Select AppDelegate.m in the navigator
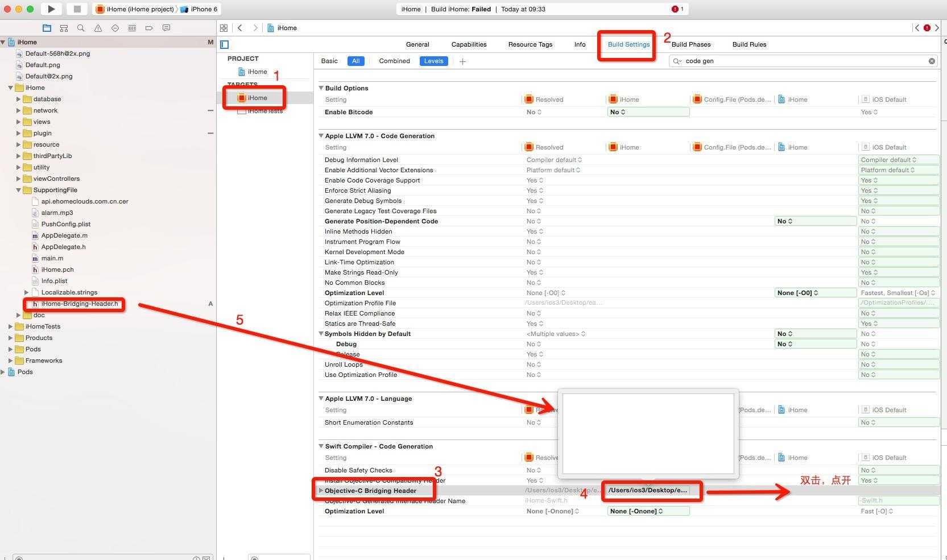 64,235
